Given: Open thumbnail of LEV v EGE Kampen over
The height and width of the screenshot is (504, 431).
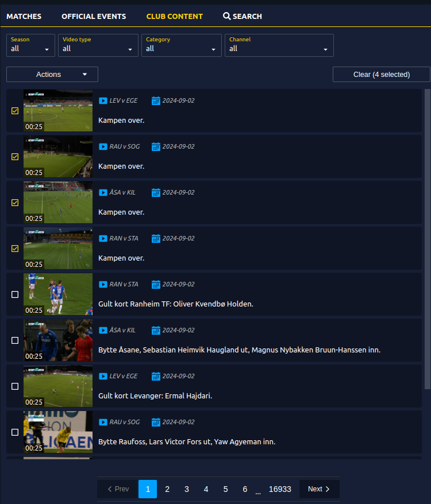Looking at the screenshot, I should click(x=58, y=111).
